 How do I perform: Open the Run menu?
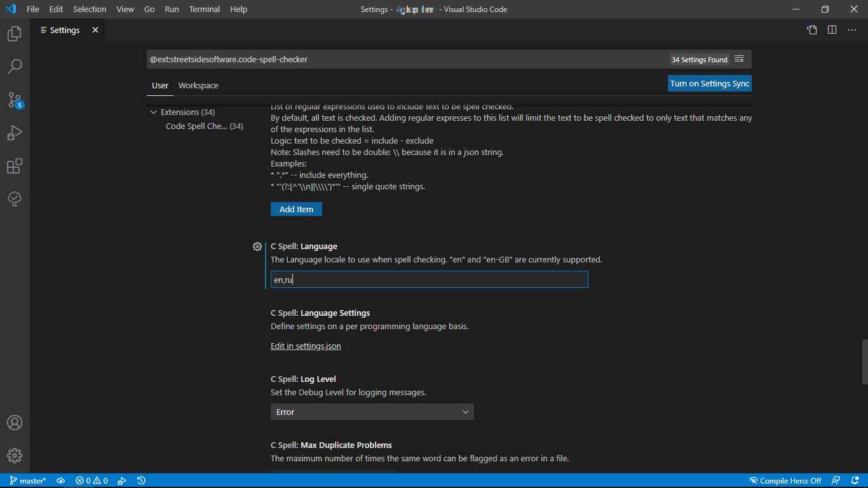172,9
